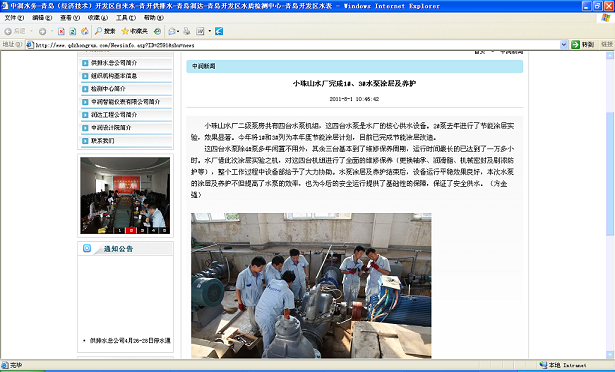The height and width of the screenshot is (372, 615).
Task: Expand the Edit button dropdown arrow
Action: 209,31
